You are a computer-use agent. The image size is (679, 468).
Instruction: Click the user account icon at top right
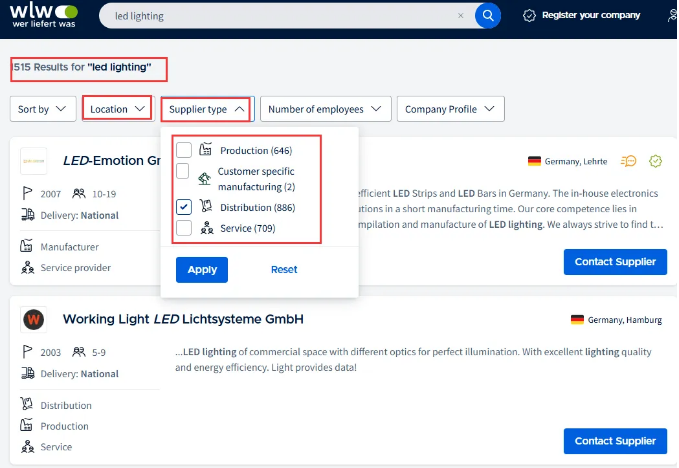pos(670,16)
